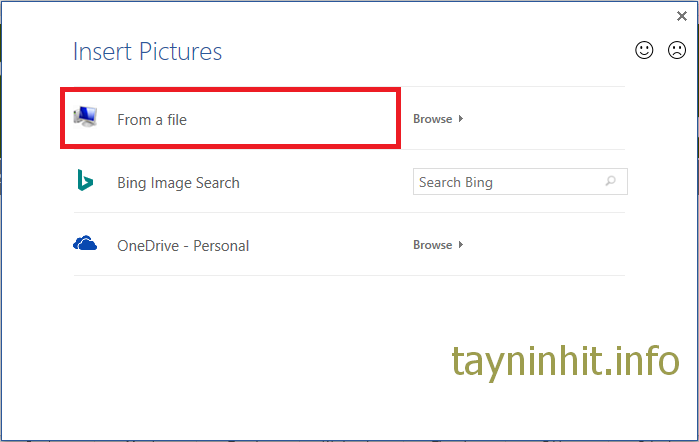
Task: Click the tayninhit.info watermark text
Action: click(565, 358)
